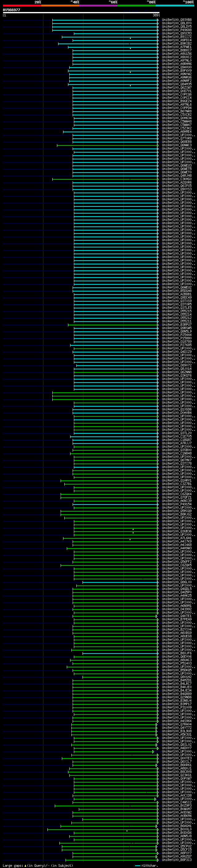
Task: Select the AV566977 query label
Action: click(x=11, y=10)
